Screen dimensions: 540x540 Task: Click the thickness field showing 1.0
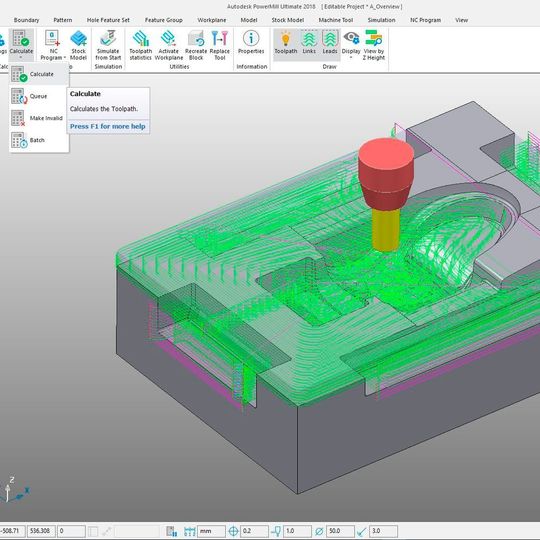[x=297, y=531]
